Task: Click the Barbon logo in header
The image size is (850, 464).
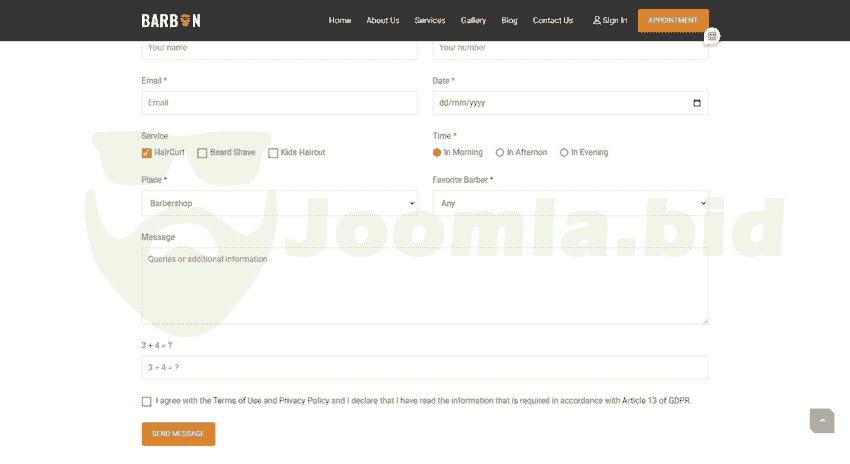Action: tap(170, 20)
